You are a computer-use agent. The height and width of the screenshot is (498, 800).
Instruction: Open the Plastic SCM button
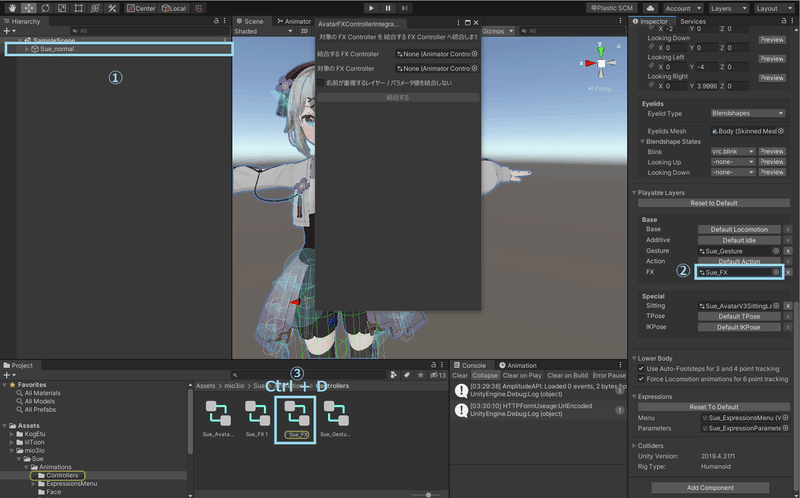coord(611,8)
